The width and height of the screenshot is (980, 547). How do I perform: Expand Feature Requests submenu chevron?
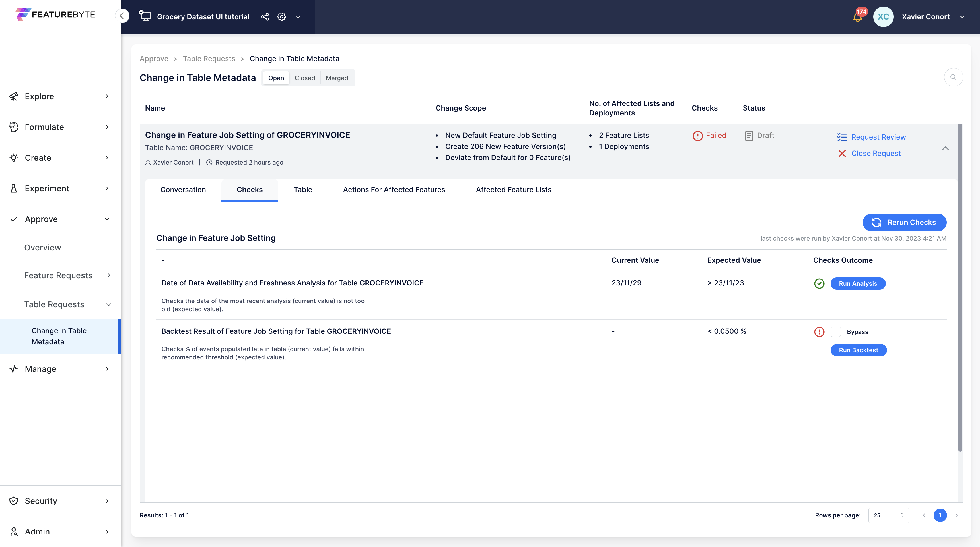(x=109, y=275)
